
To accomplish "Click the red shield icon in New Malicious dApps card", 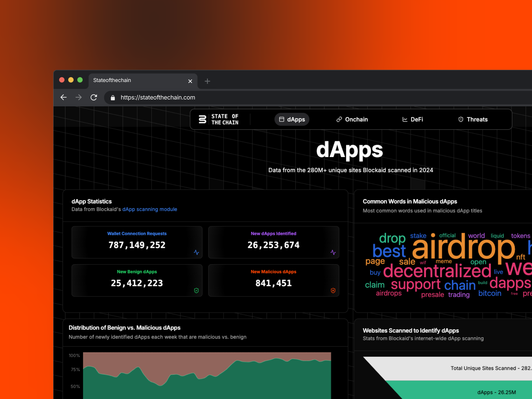I will click(x=333, y=290).
